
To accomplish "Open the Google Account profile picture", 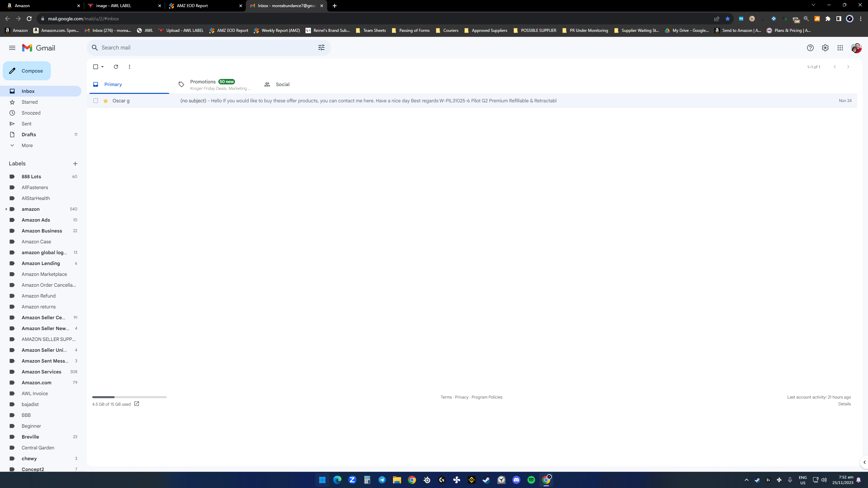I will pos(856,48).
